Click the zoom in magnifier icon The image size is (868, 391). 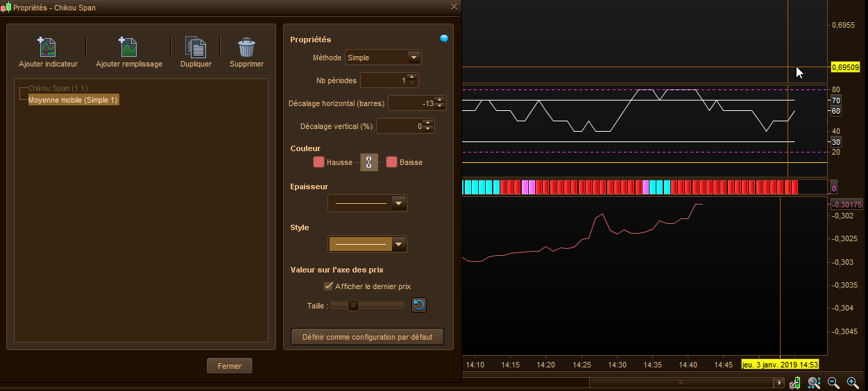(853, 382)
